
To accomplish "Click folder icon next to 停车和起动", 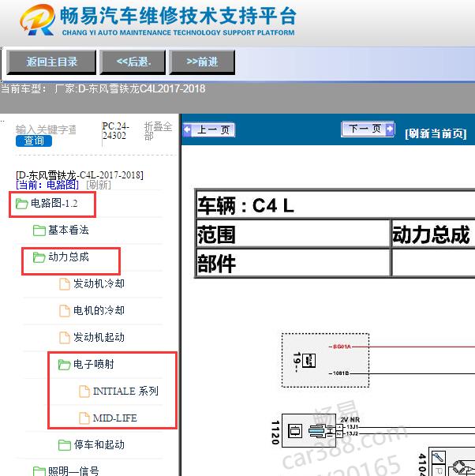I will [65, 445].
